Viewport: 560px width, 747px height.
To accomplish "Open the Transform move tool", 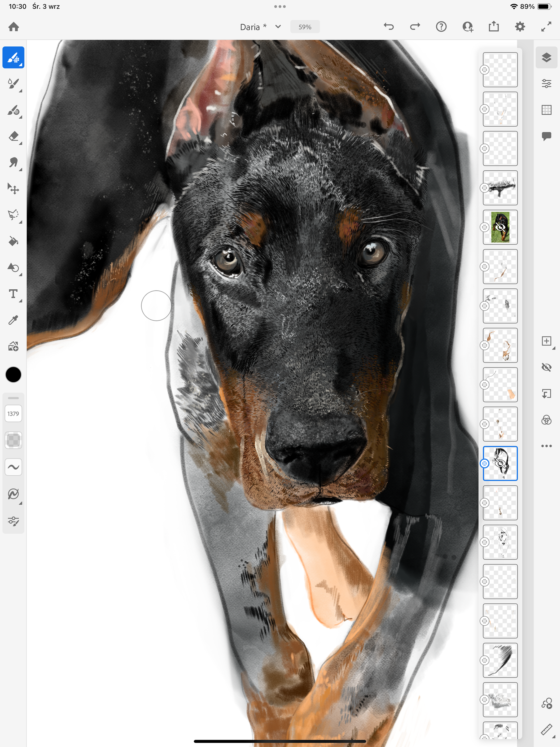I will (13, 188).
